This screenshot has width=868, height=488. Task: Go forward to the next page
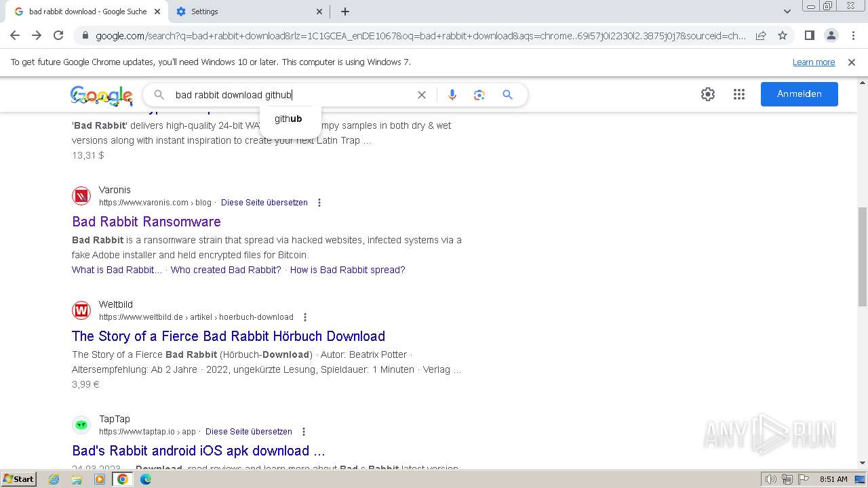pyautogui.click(x=37, y=35)
